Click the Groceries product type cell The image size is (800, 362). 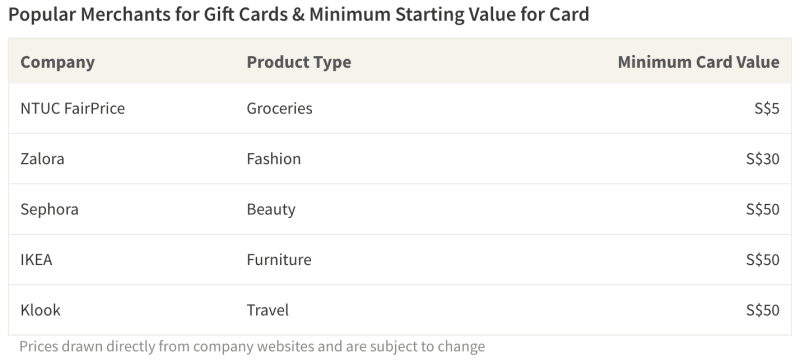[x=280, y=109]
